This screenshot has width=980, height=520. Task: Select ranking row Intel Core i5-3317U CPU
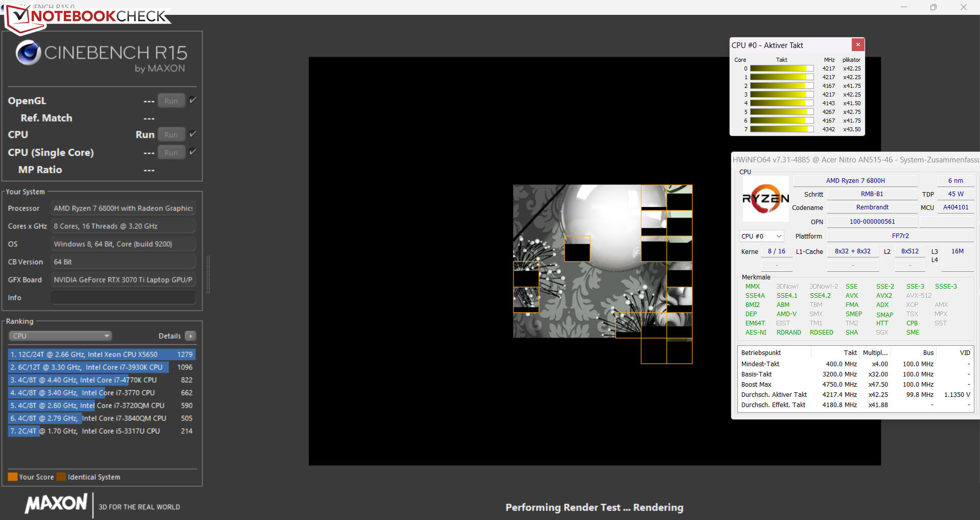[x=102, y=431]
